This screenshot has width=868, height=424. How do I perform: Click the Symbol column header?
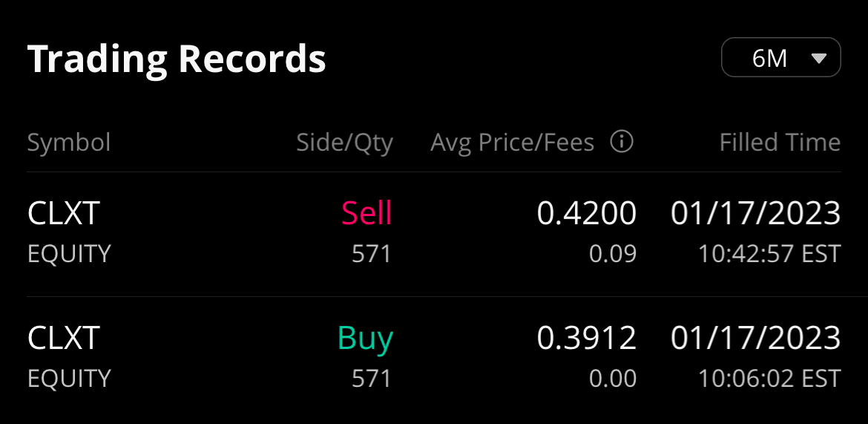[69, 142]
